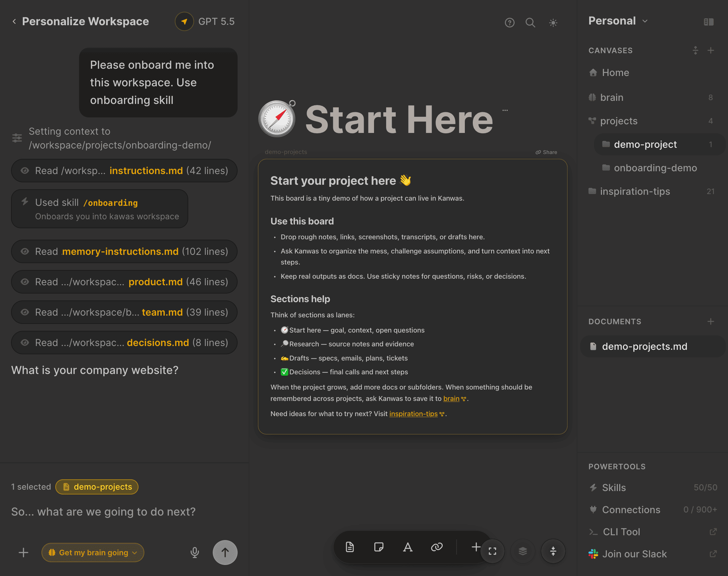Expand the Used skill /onboarding step

point(99,209)
